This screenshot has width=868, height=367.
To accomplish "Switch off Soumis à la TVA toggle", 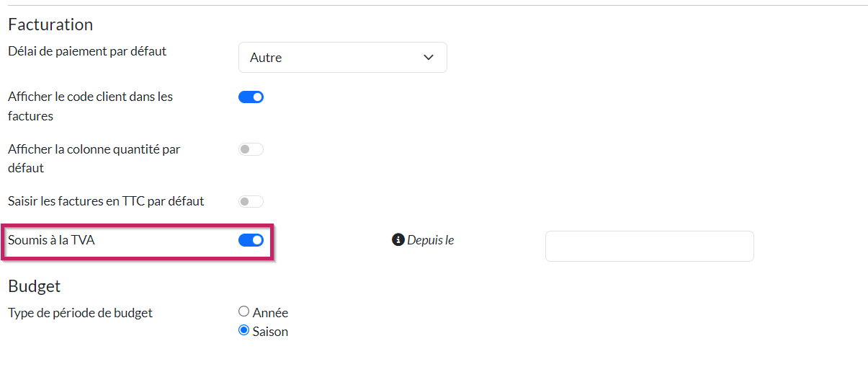I will pos(251,240).
